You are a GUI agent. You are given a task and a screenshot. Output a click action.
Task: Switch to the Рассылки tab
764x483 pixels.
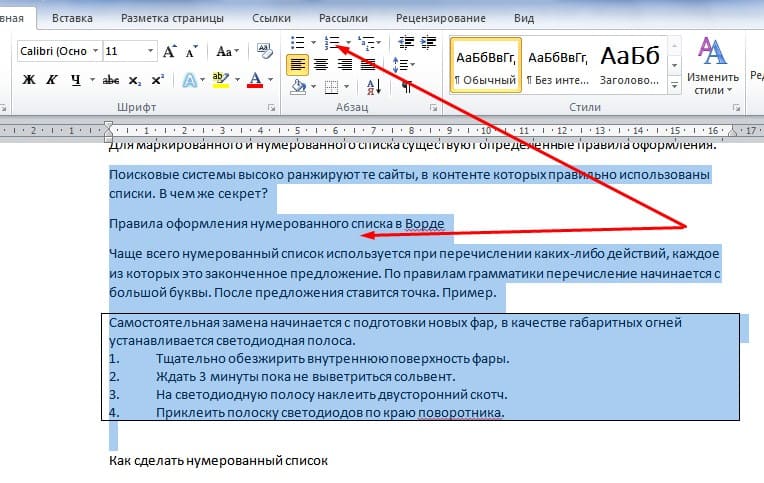tap(343, 18)
